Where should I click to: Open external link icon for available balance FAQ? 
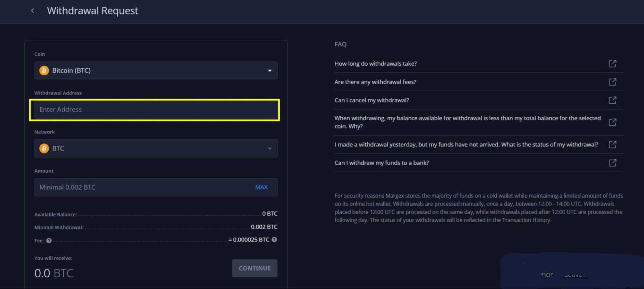coord(612,122)
